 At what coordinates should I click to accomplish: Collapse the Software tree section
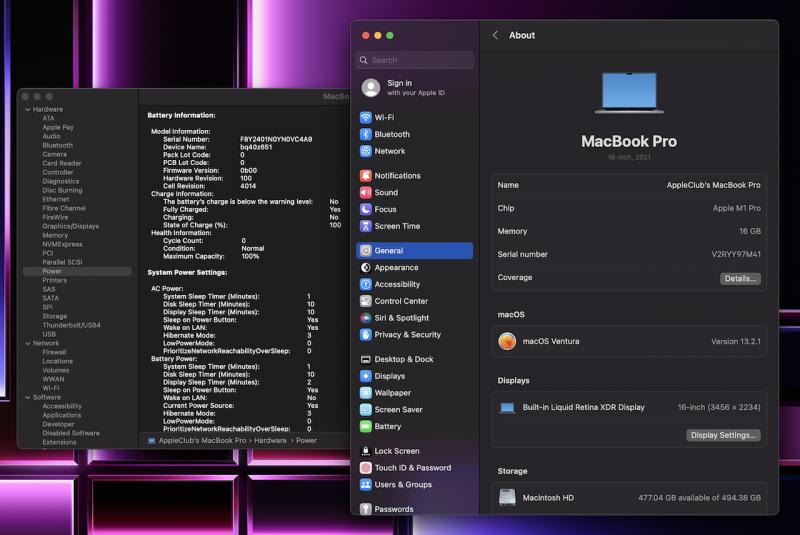click(x=27, y=397)
